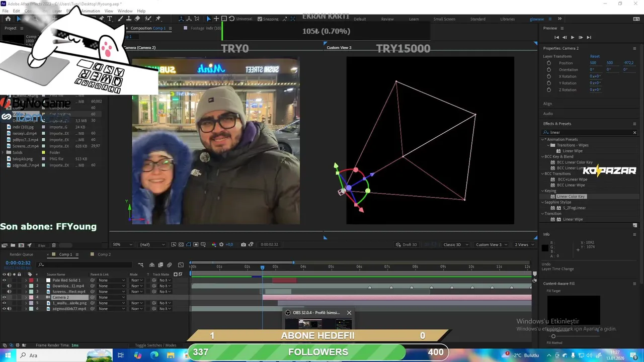Toggle visibility of Camera 2 layer

pos(4,297)
